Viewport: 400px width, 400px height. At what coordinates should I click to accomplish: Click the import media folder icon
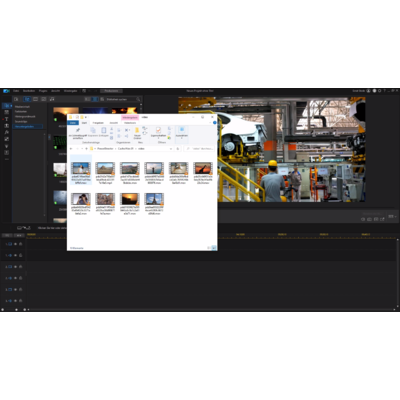(x=17, y=99)
